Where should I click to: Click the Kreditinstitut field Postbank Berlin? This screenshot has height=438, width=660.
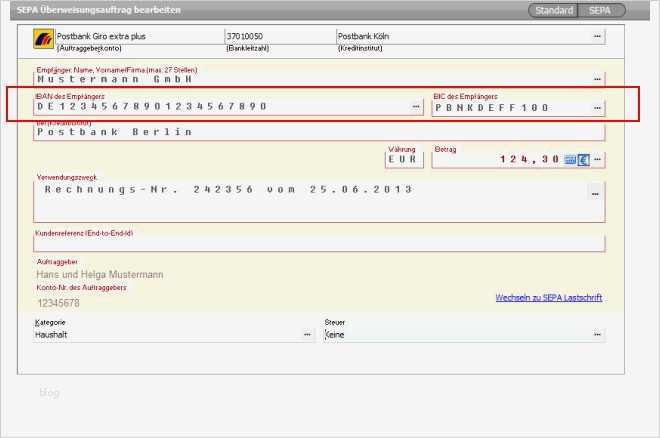click(319, 132)
